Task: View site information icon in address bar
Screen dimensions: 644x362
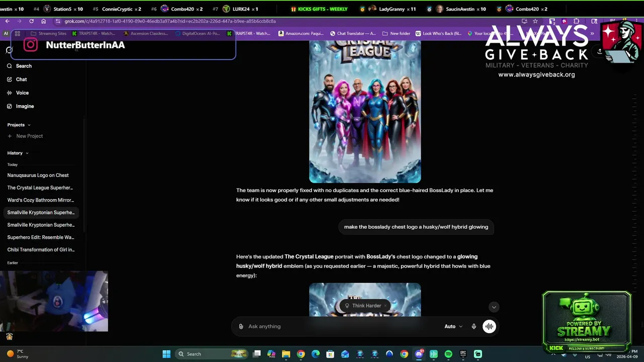Action: click(58, 21)
